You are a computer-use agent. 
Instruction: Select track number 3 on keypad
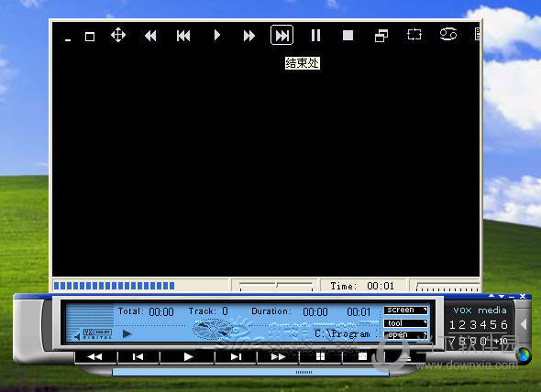tap(473, 325)
